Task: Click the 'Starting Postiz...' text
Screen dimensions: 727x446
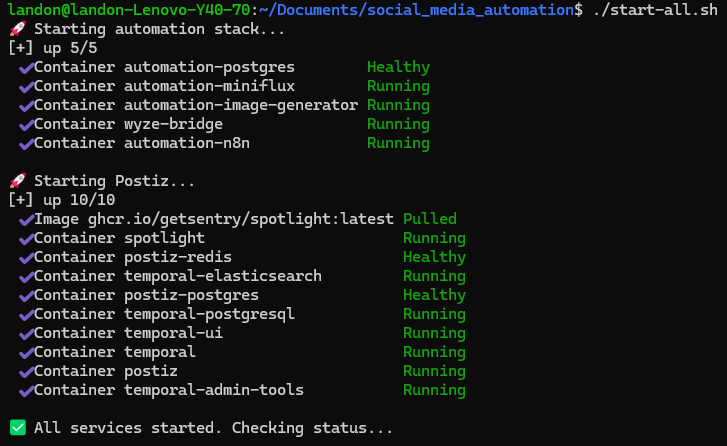Action: pyautogui.click(x=114, y=181)
